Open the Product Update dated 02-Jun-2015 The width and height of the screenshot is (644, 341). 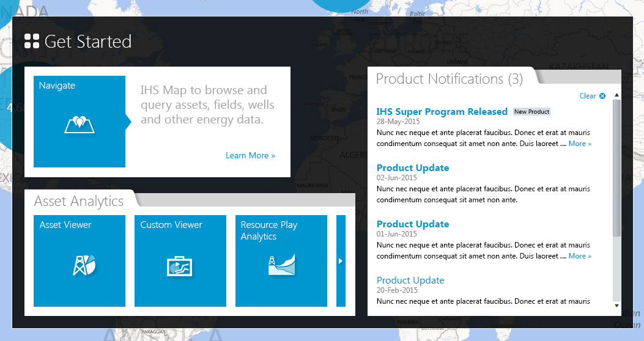point(413,168)
